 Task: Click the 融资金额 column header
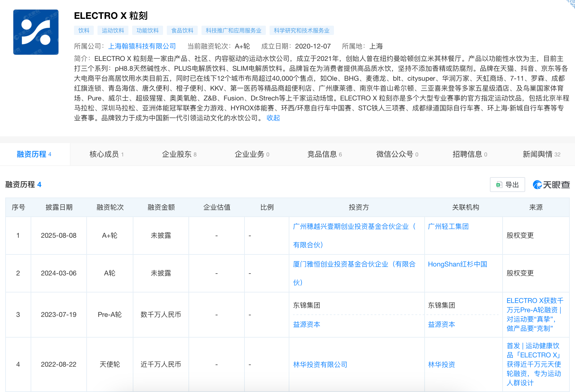click(161, 207)
